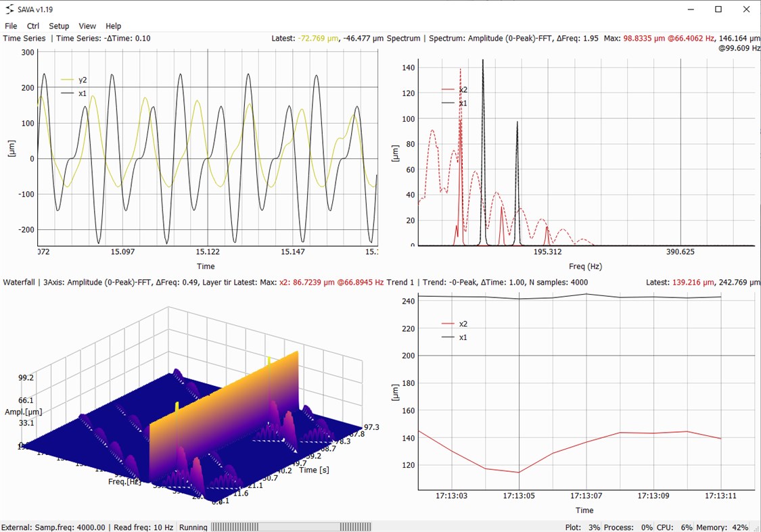Viewport: 761px width, 532px height.
Task: Click the 195.312 frequency tick label
Action: click(x=548, y=251)
